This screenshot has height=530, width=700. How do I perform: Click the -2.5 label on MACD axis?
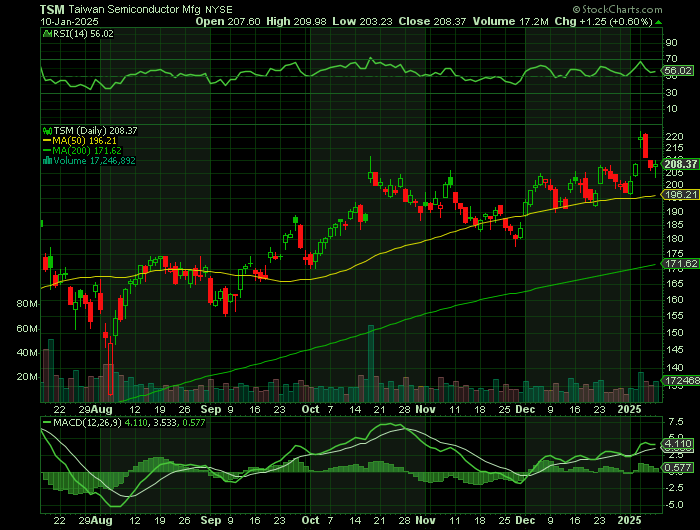click(x=674, y=488)
